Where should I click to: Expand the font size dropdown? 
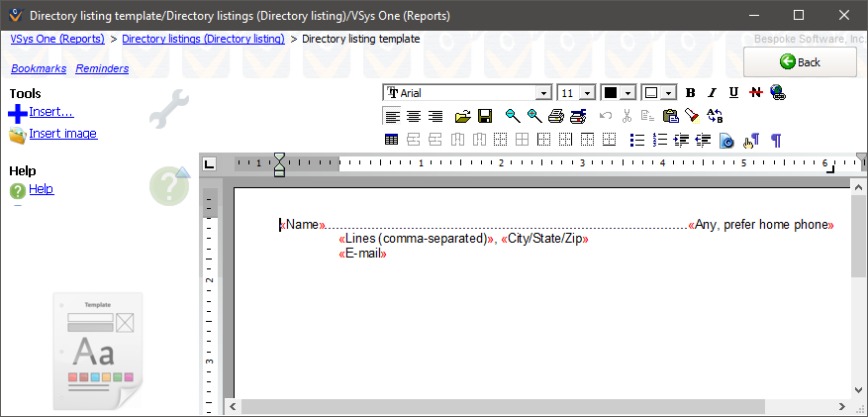click(x=587, y=92)
